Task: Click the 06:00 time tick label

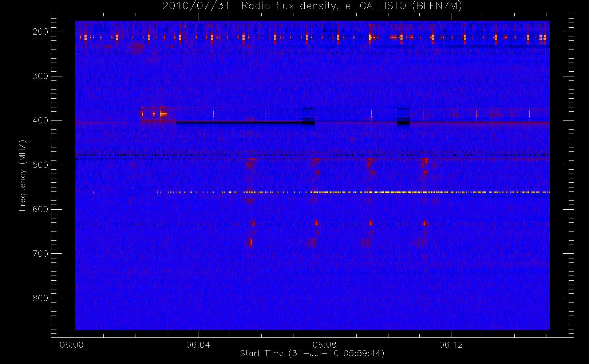Action: point(72,345)
